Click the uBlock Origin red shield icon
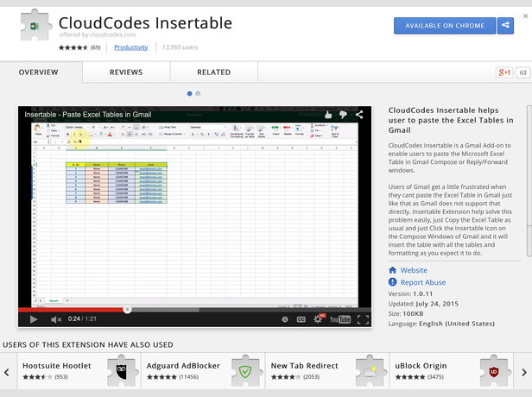The image size is (532, 397). (494, 372)
